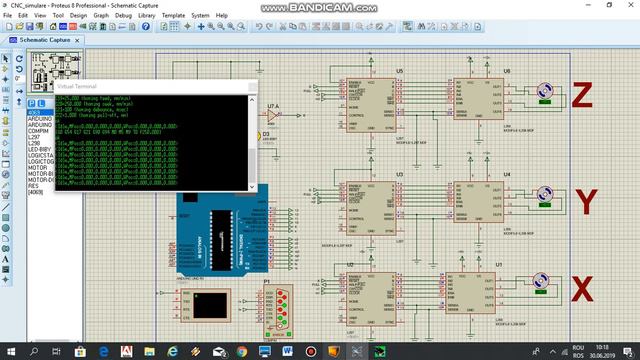Screen dimensions: 640x360
Task: Open the Debug menu
Action: pyautogui.click(x=123, y=16)
